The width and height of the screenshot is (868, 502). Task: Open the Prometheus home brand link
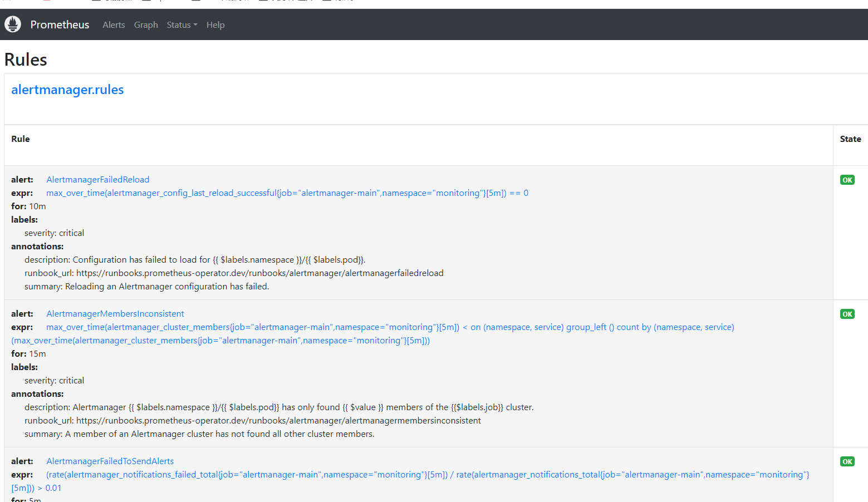click(x=60, y=24)
